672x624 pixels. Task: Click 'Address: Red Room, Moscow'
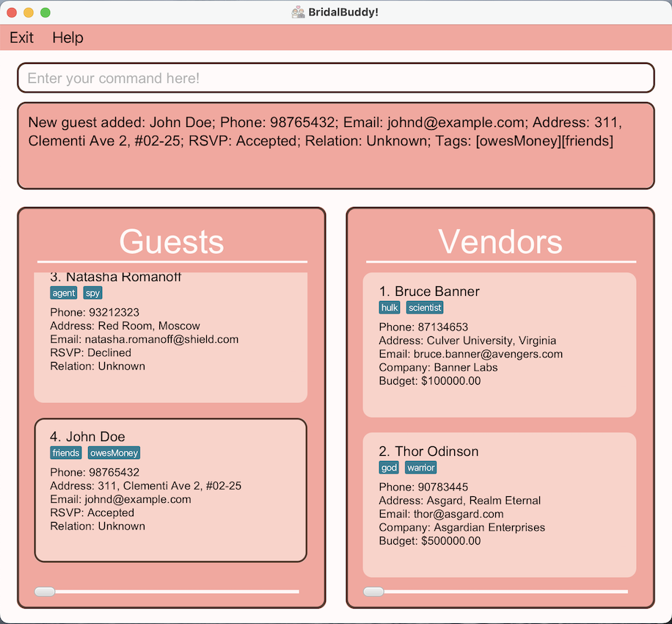125,326
